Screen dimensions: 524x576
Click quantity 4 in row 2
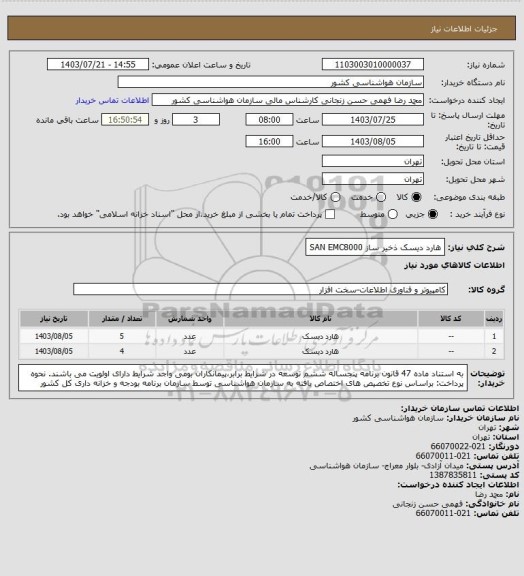pyautogui.click(x=122, y=351)
